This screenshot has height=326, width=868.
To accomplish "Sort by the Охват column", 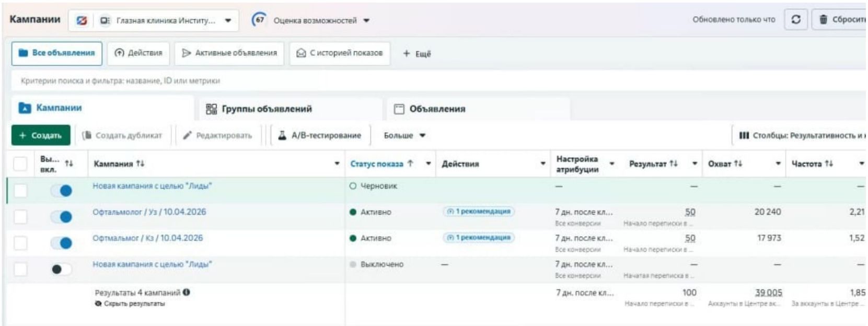I will 725,164.
